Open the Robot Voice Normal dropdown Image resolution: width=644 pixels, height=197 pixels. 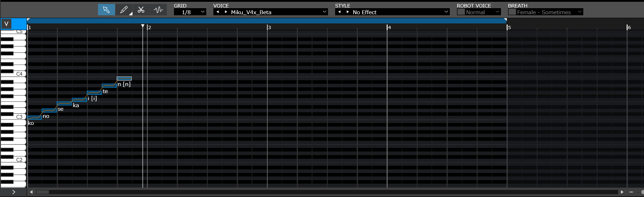[483, 12]
